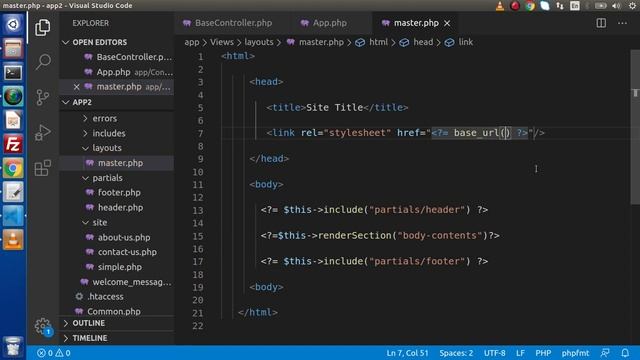Open the Explorer view in activity bar

tap(43, 27)
